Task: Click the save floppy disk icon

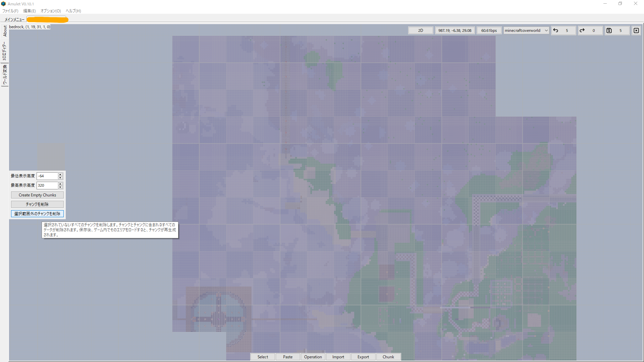Action: [x=609, y=31]
